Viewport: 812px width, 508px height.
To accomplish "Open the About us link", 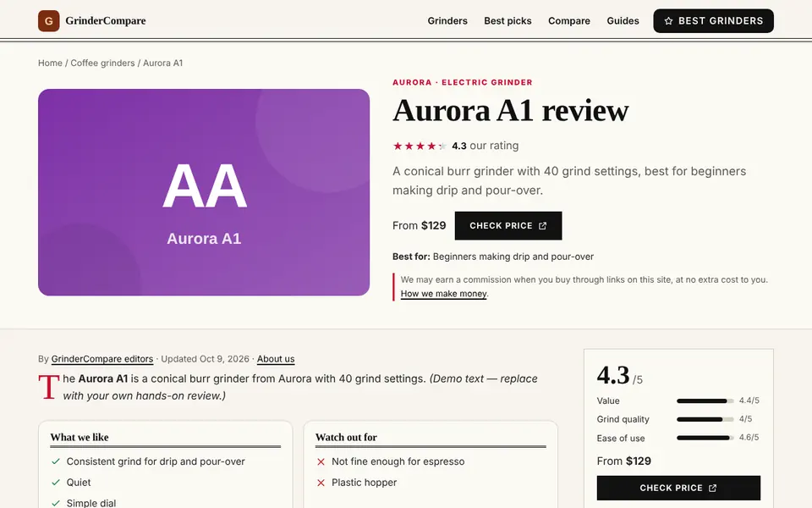I will coord(276,359).
